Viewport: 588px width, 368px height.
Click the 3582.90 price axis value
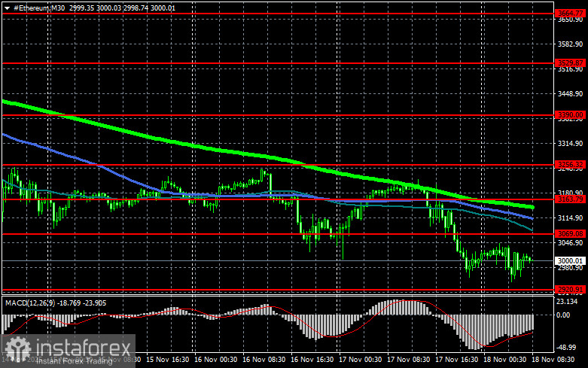click(570, 44)
